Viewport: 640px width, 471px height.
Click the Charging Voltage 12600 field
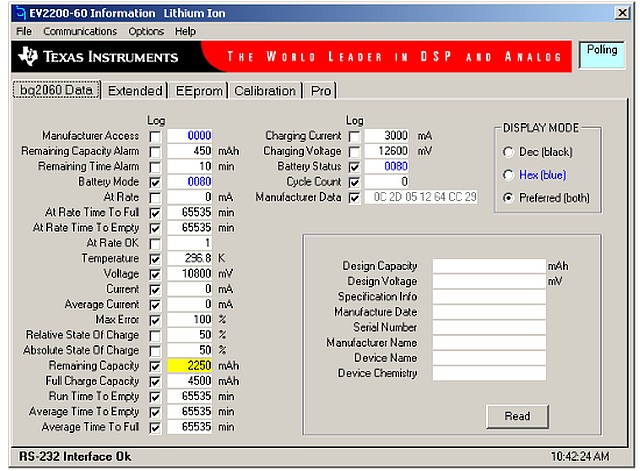pos(387,151)
